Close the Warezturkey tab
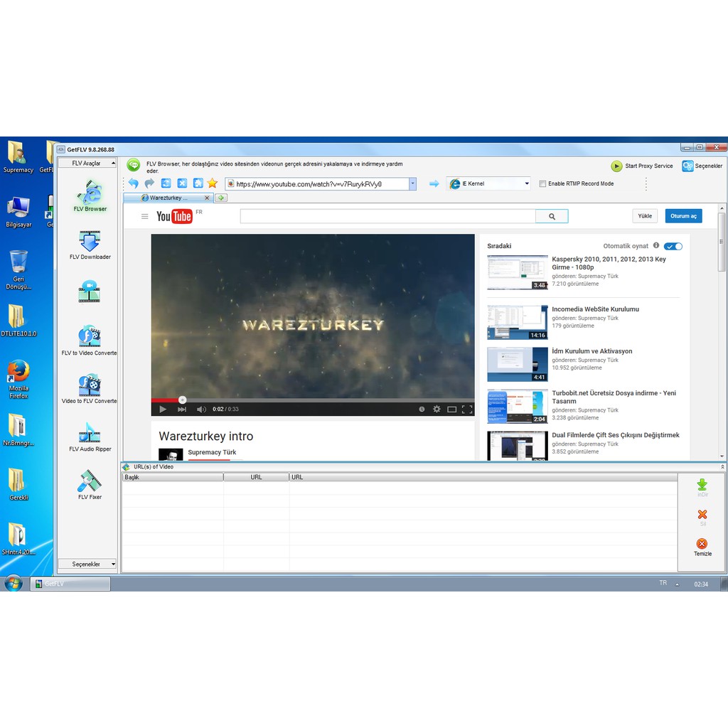 [x=207, y=198]
